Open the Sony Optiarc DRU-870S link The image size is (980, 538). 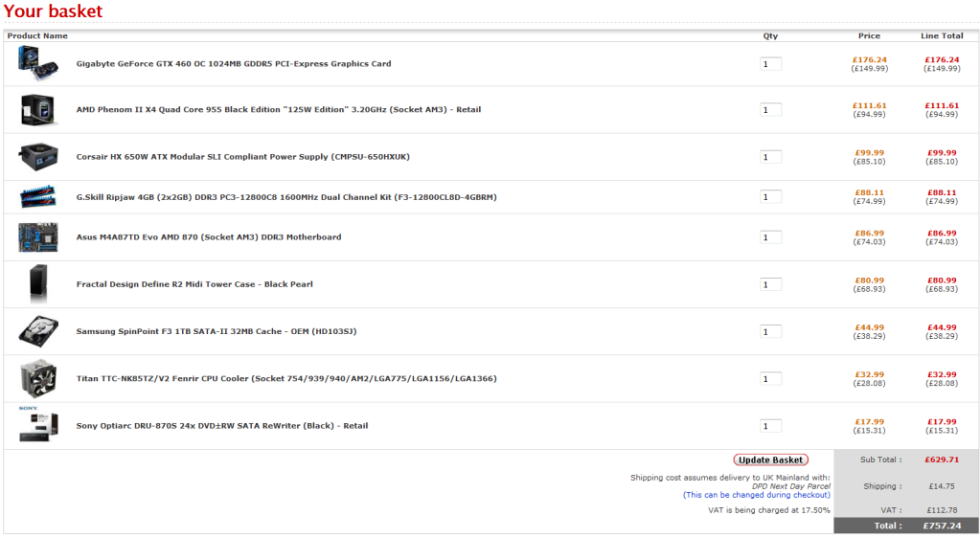tap(222, 426)
